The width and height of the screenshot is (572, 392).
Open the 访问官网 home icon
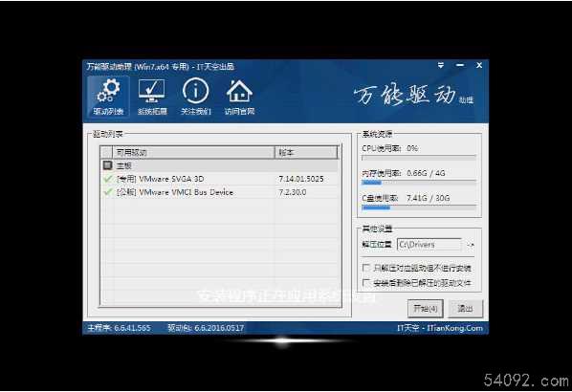(x=239, y=97)
